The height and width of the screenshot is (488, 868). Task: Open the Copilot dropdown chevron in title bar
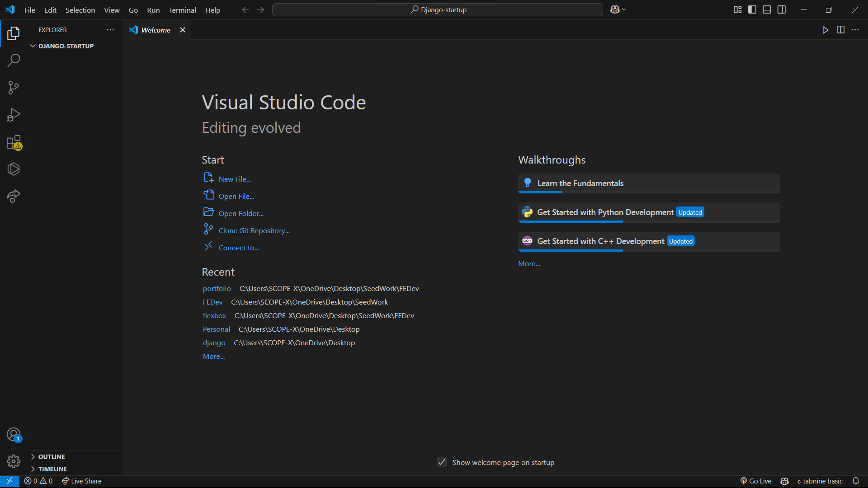[x=624, y=9]
